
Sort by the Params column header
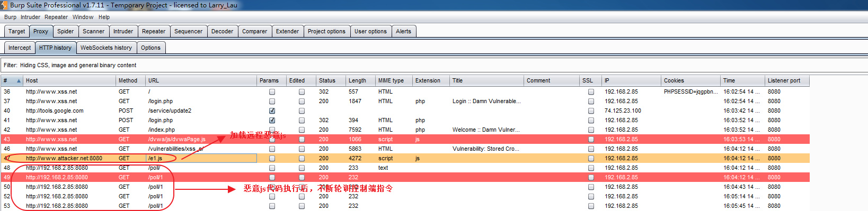coord(271,80)
